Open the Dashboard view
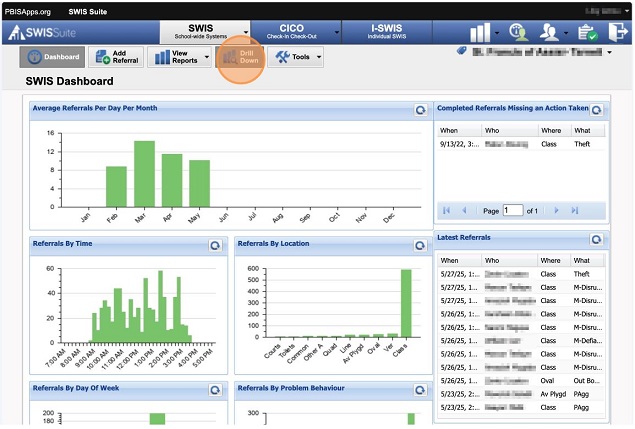 click(52, 57)
